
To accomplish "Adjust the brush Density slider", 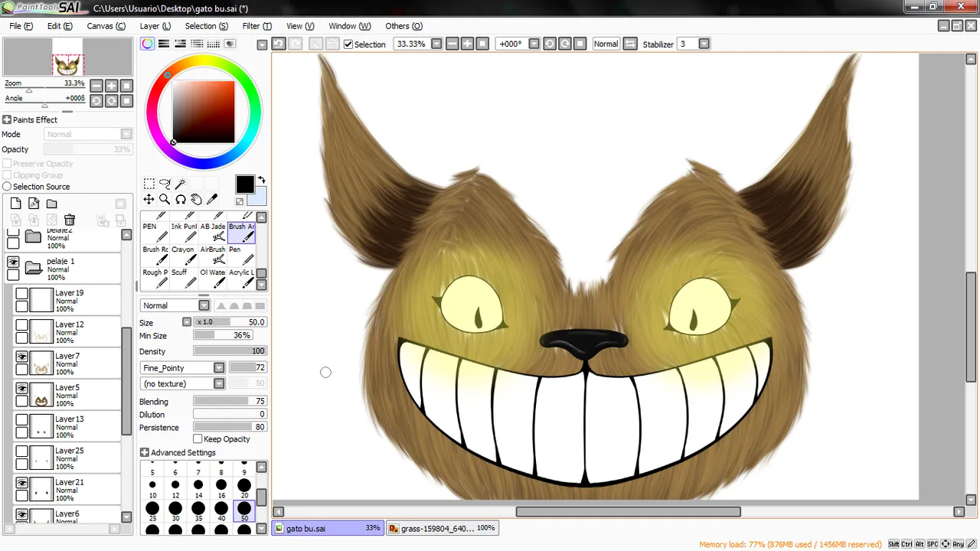I will click(230, 351).
